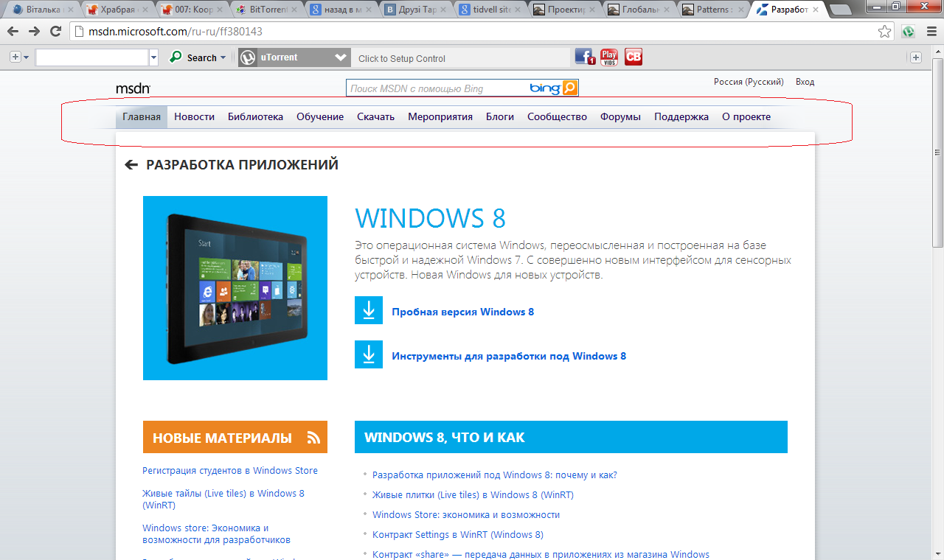Open Живые плитки (Live tiles) в Windows 8 link

[x=473, y=495]
